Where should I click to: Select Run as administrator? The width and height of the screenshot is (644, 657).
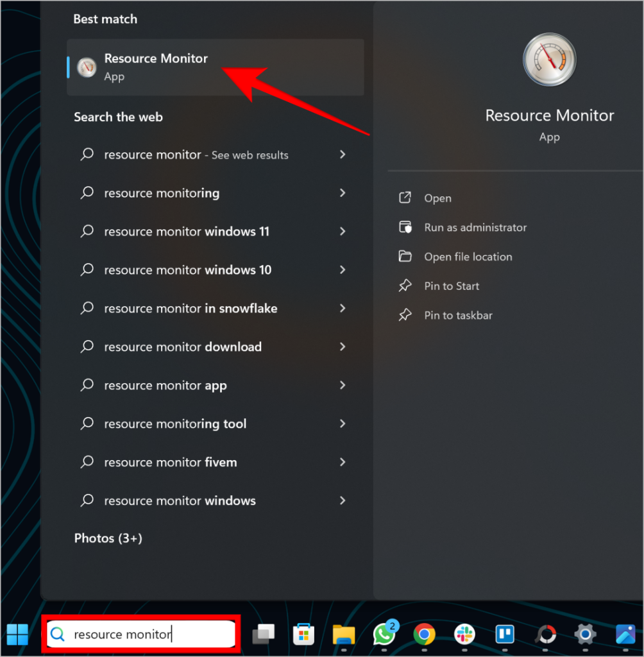[x=475, y=227]
